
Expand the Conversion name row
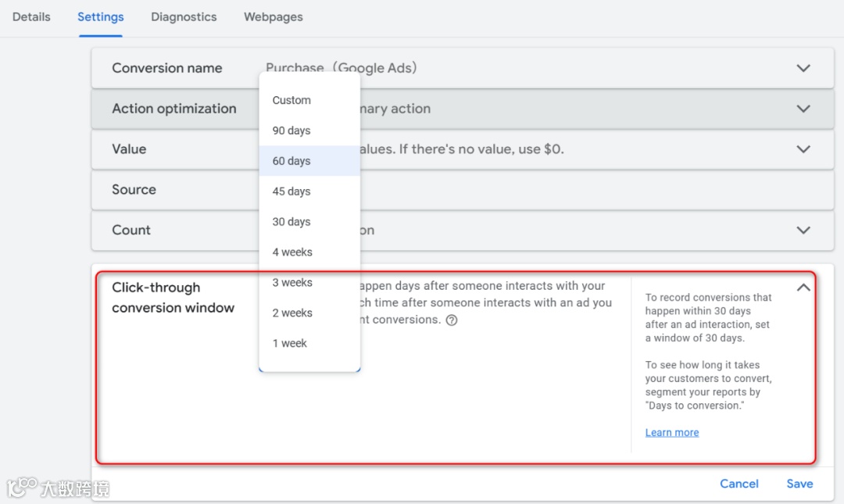coord(803,68)
